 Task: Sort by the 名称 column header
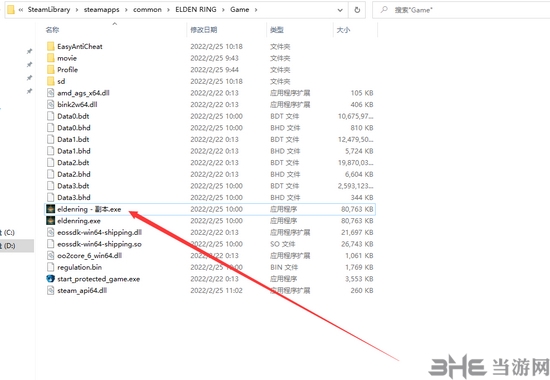[52, 30]
